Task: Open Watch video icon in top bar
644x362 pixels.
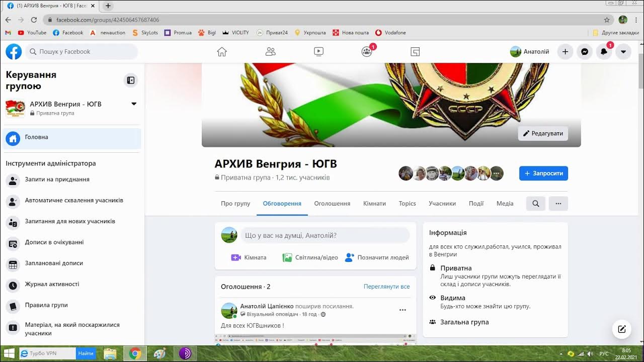Action: point(318,51)
